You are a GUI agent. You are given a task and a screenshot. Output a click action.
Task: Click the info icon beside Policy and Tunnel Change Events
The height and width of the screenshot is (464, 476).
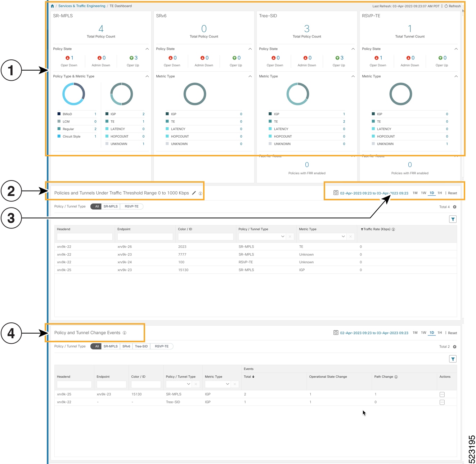coord(125,333)
